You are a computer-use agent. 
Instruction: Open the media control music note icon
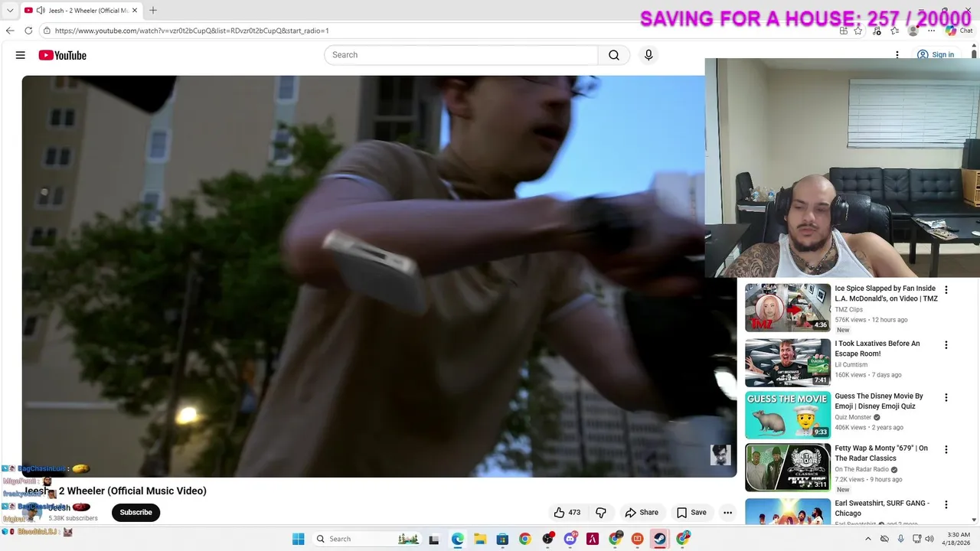pos(877,31)
